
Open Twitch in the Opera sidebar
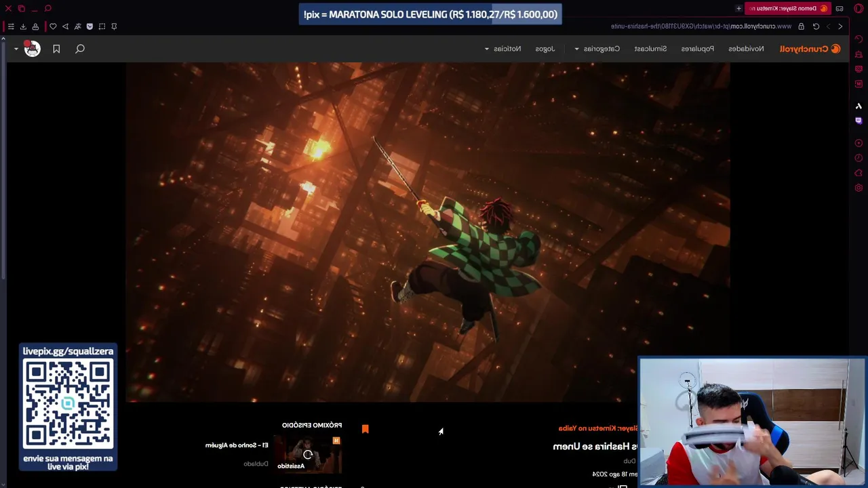coord(859,121)
